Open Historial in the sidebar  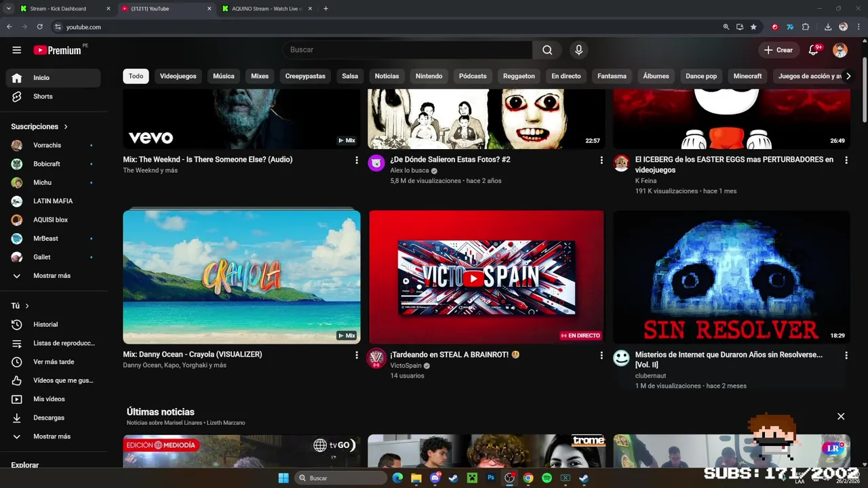point(53,325)
